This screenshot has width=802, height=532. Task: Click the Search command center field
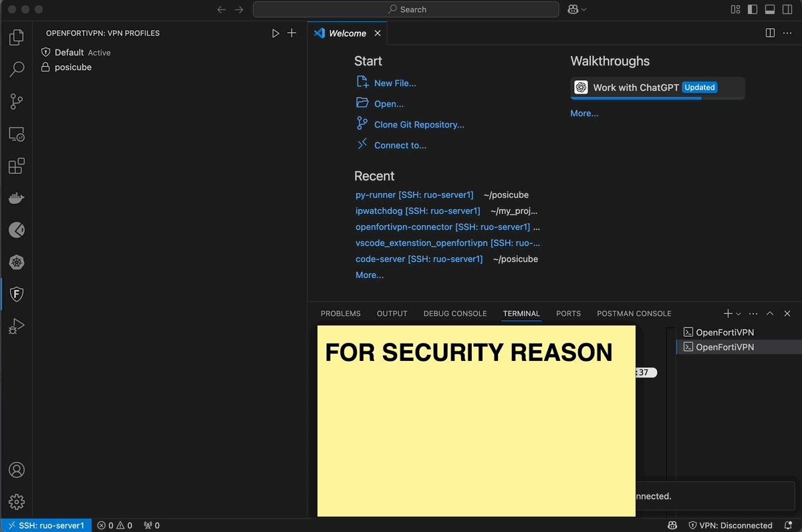coord(406,9)
